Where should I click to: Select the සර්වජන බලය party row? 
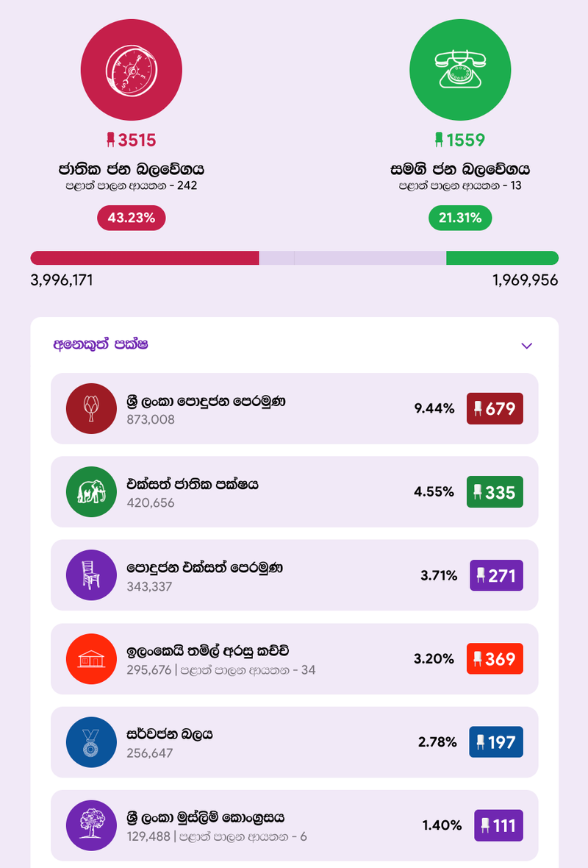point(294,741)
